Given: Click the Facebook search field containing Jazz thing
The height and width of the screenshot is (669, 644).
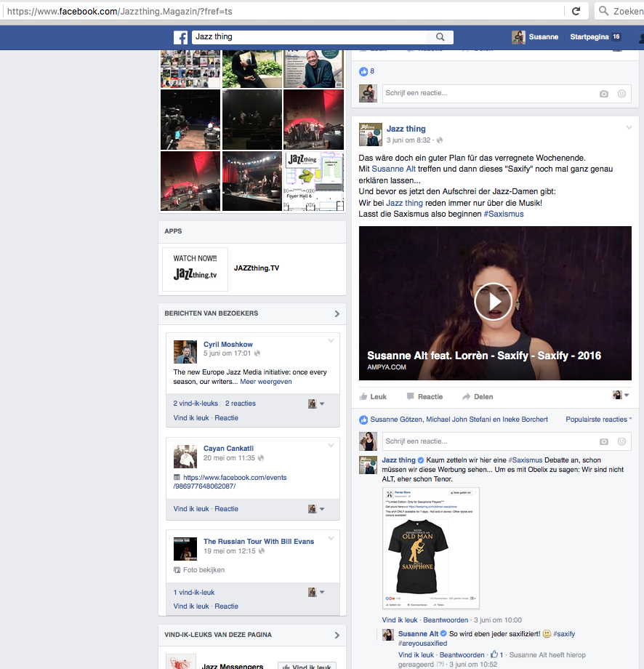Looking at the screenshot, I should point(309,37).
